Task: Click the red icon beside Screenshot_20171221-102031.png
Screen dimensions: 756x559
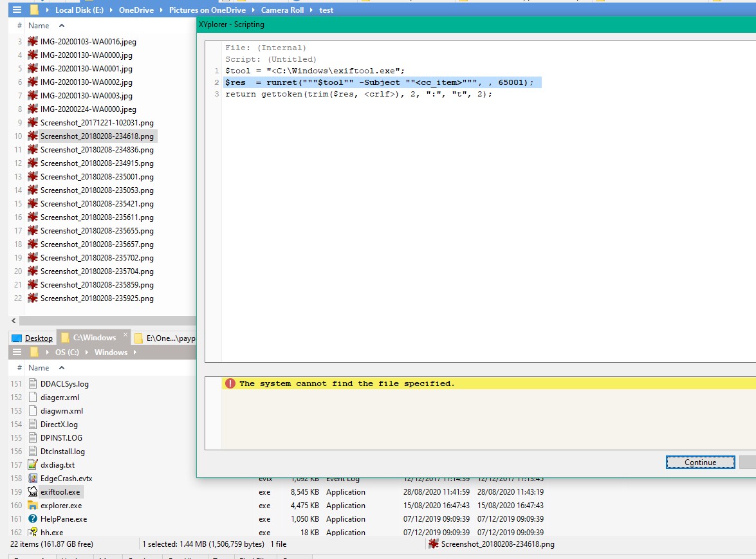Action: (32, 122)
